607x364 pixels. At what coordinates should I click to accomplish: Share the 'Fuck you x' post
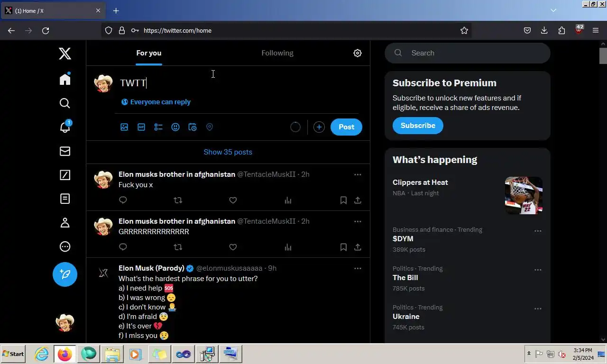(x=358, y=200)
